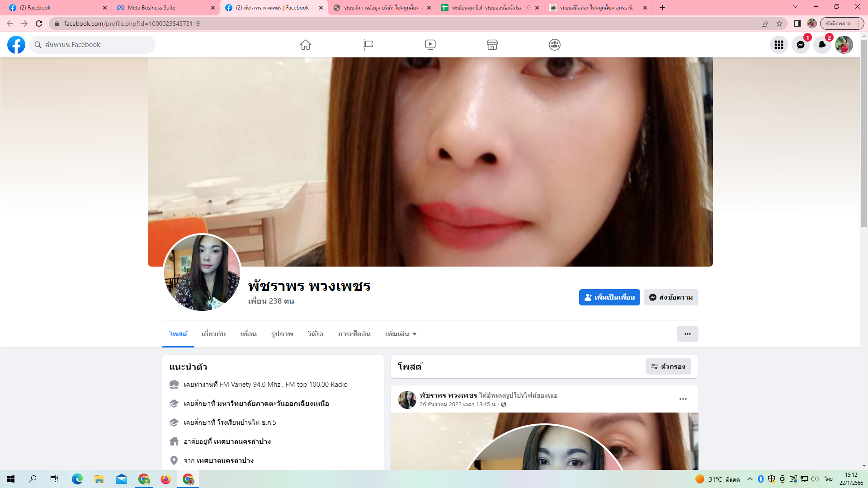Open the Facebook Watch video icon

[430, 45]
